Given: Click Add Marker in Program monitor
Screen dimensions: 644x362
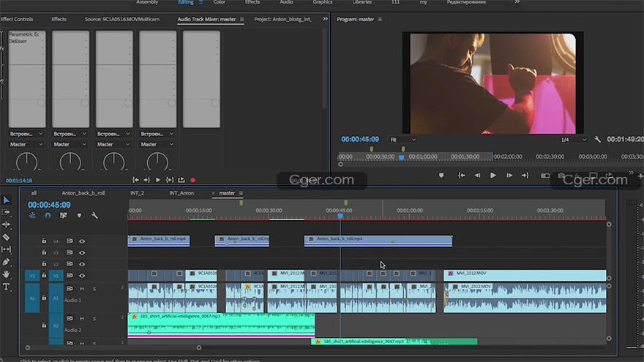Looking at the screenshot, I should (441, 176).
